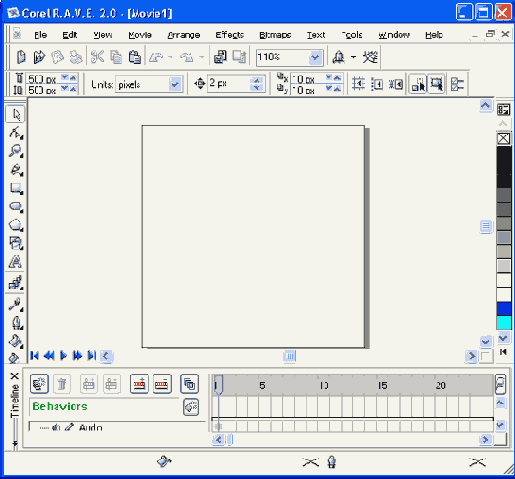The image size is (515, 479).
Task: Toggle draw complex objects when moving
Action: click(418, 84)
